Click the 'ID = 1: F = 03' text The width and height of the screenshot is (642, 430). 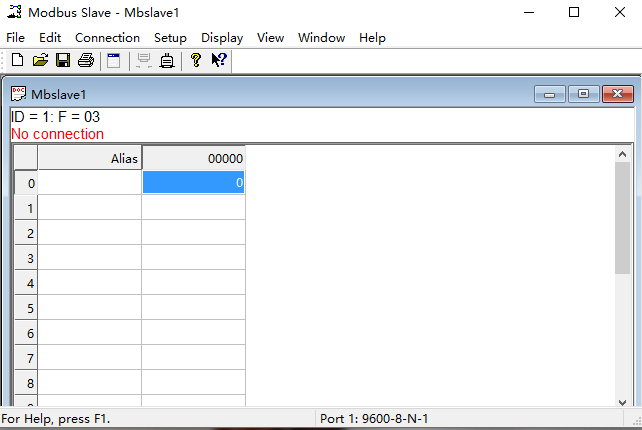55,117
